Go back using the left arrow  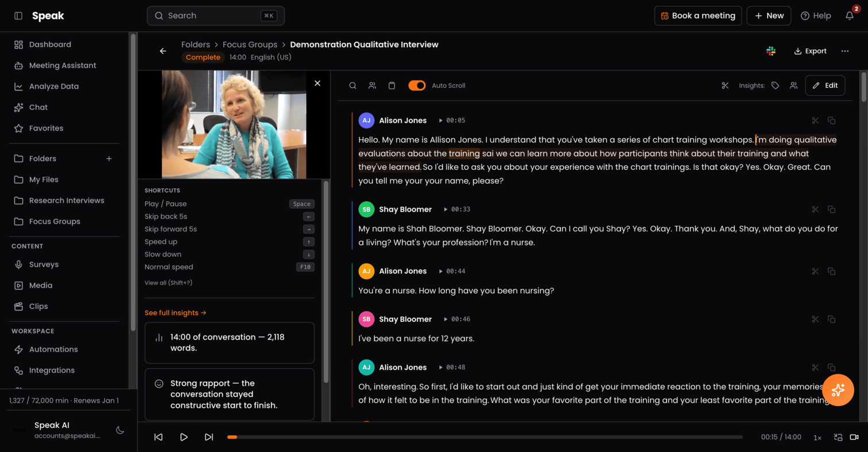163,51
